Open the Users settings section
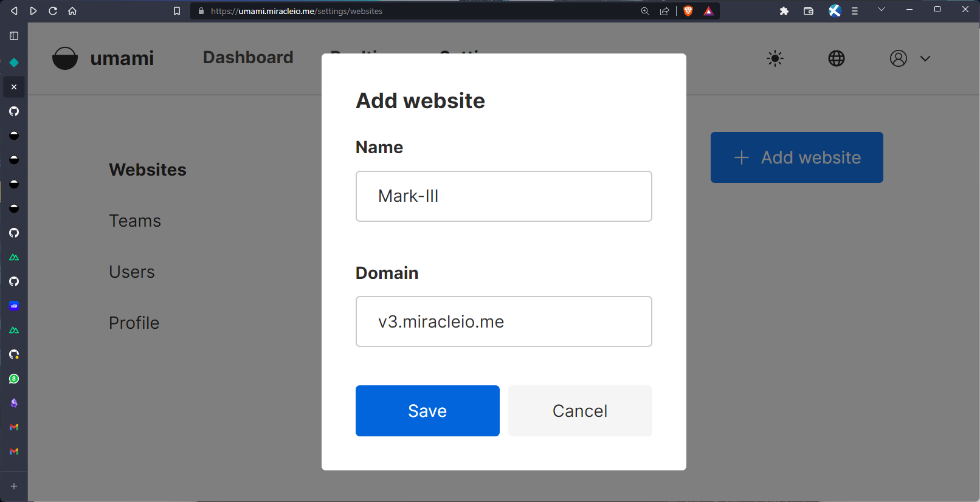 [132, 272]
